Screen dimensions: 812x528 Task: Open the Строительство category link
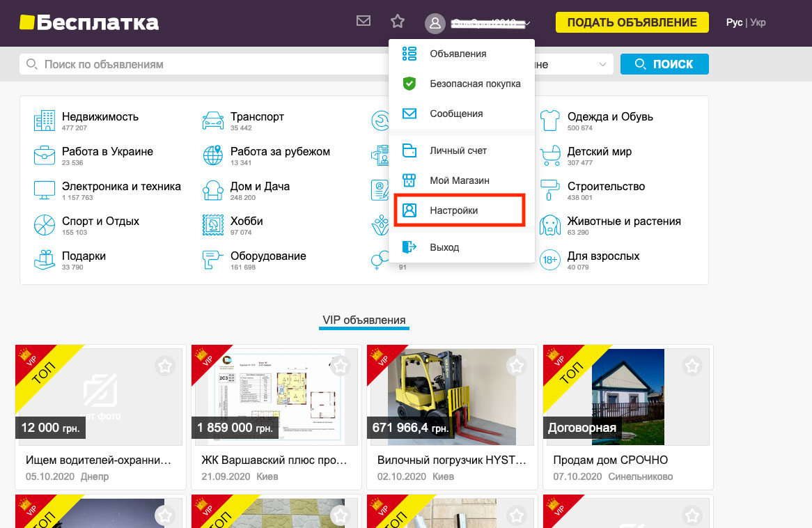606,186
